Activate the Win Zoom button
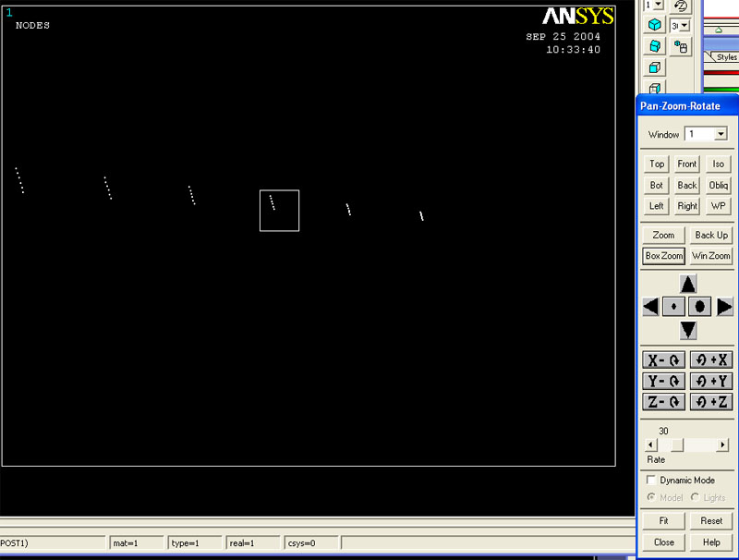Viewport: 739px width, 560px height. [x=711, y=256]
